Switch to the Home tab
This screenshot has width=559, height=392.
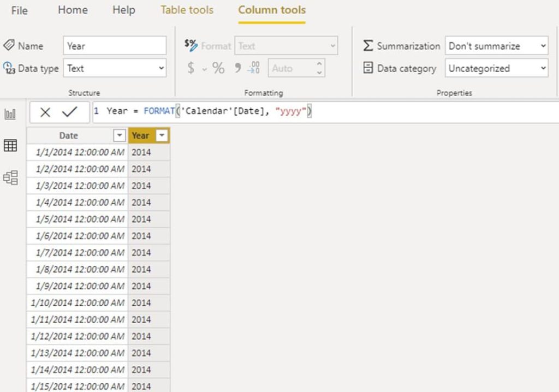coord(72,9)
